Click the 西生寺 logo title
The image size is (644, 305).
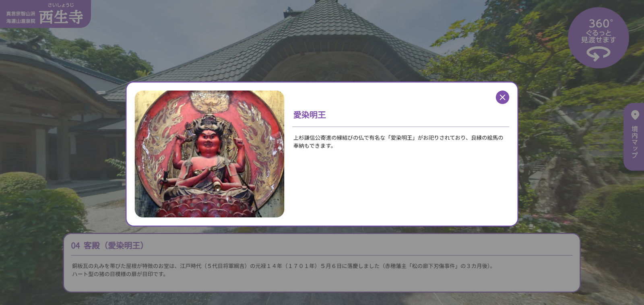pos(61,17)
